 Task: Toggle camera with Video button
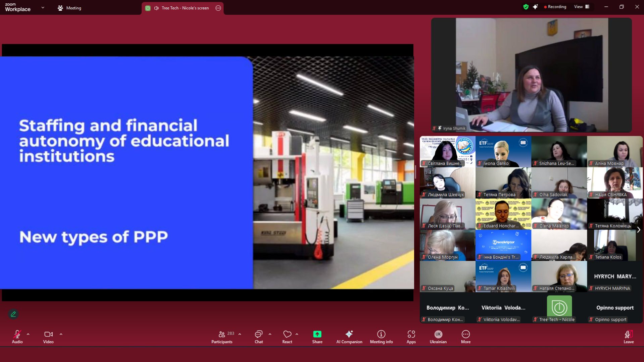[x=48, y=337]
